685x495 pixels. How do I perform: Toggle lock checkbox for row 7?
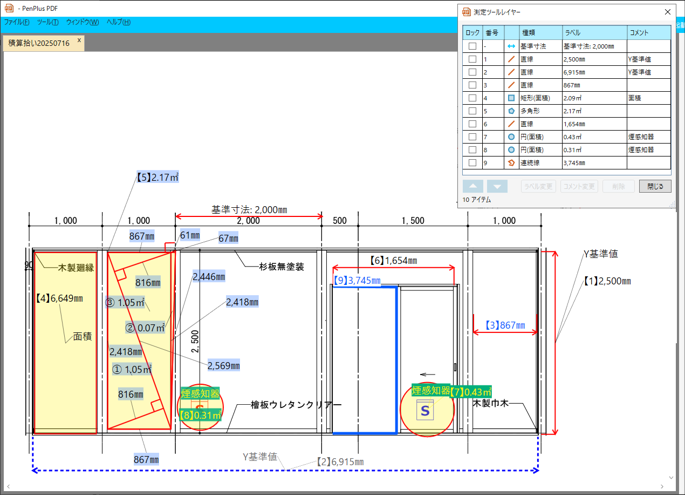[x=472, y=137]
